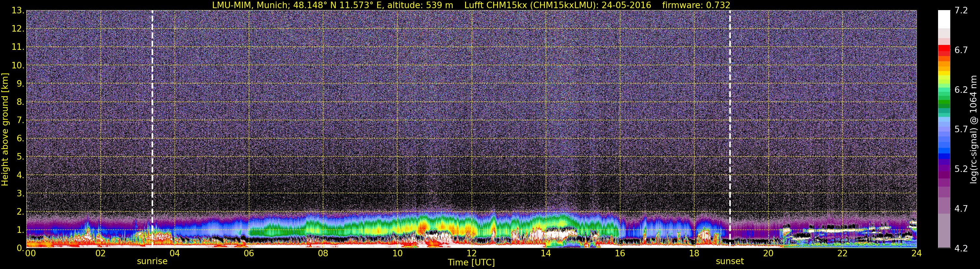Click the height axis tick label 11.
Viewport: 980px width, 269px height.
pyautogui.click(x=18, y=47)
